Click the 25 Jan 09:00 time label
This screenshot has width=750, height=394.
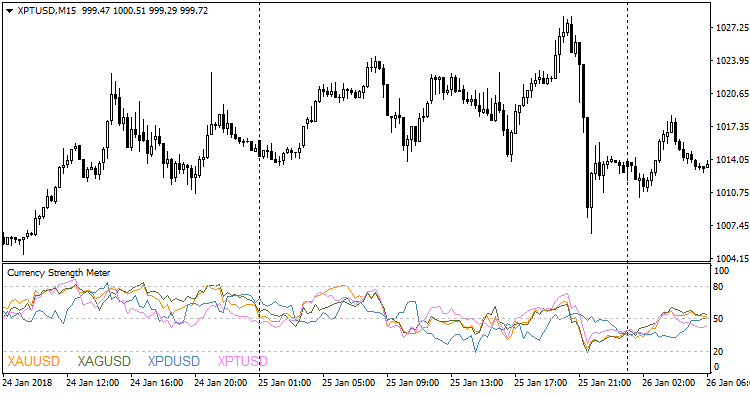(x=413, y=383)
